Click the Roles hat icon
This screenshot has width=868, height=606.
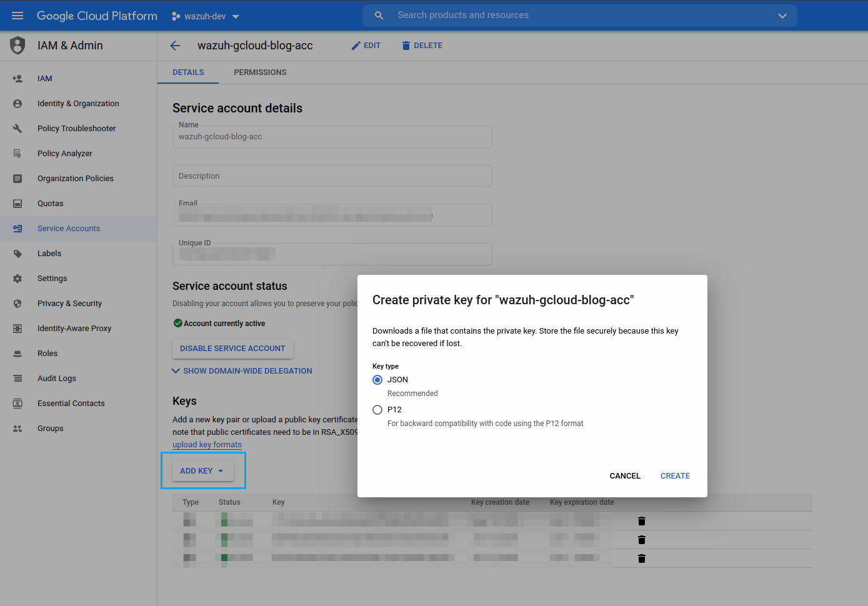point(17,354)
